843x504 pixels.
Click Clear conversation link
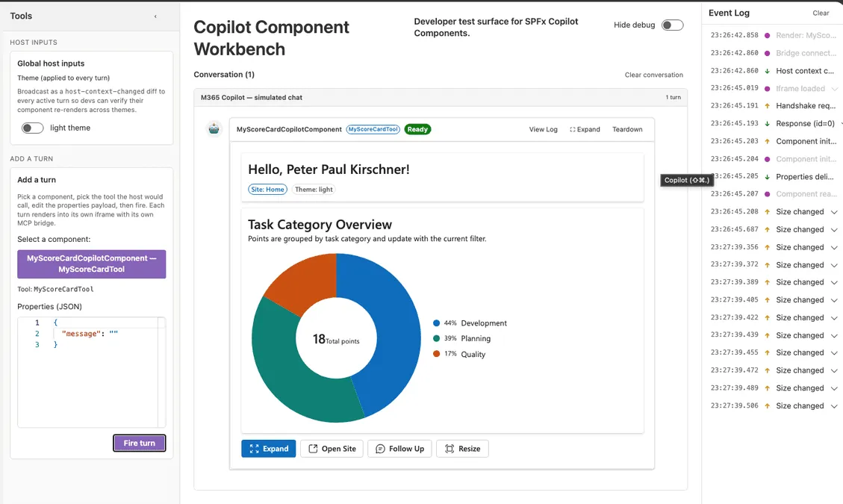tap(654, 75)
